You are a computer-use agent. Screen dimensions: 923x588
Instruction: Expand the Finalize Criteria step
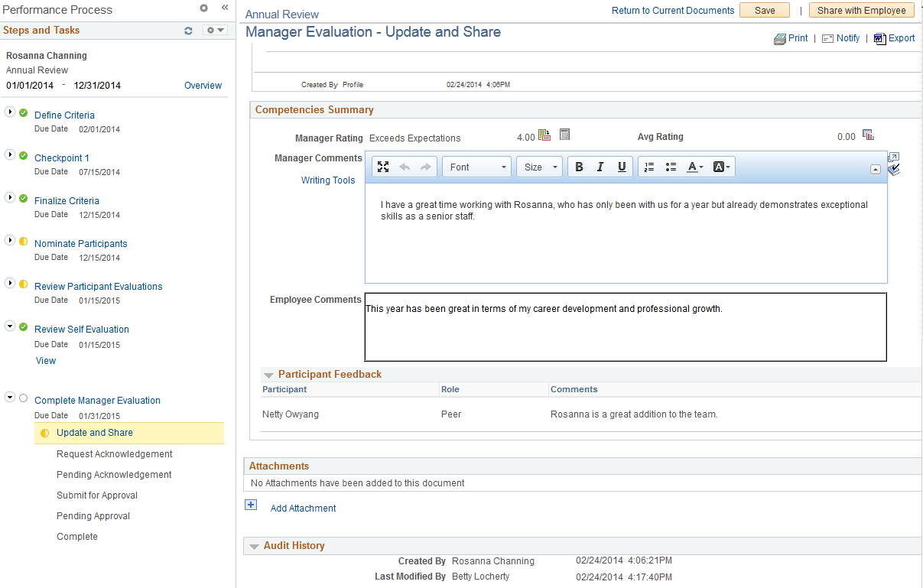click(10, 198)
